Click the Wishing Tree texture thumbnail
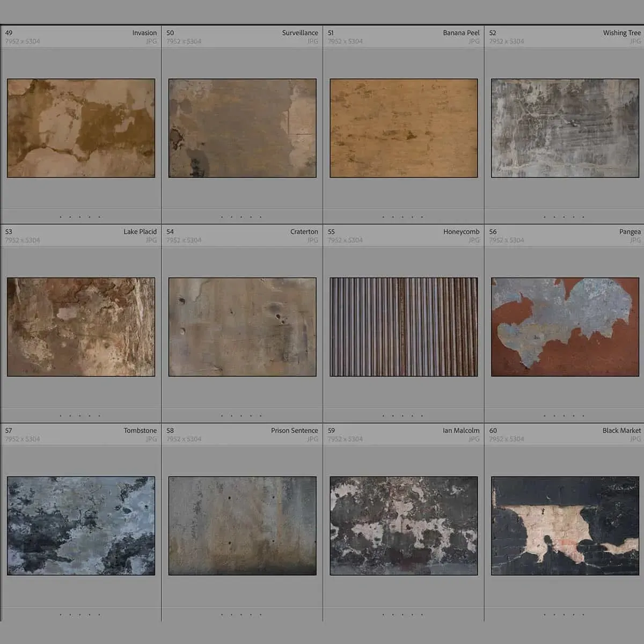 tap(565, 128)
